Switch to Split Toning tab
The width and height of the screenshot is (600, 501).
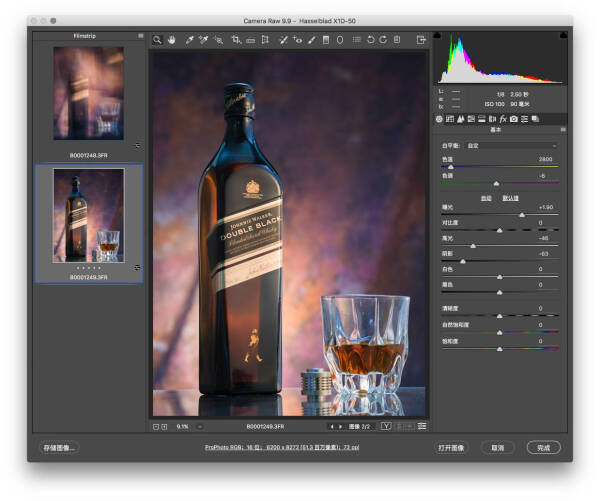[x=482, y=119]
